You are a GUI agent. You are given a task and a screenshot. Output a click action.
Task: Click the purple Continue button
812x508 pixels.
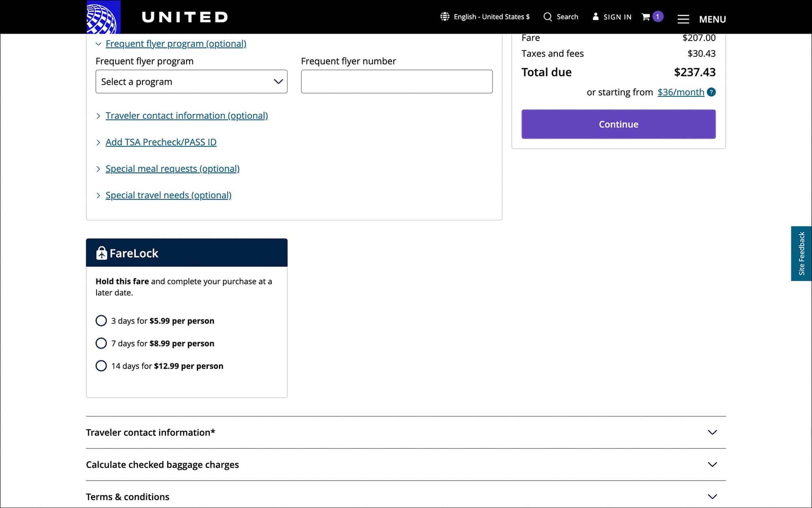(x=618, y=124)
